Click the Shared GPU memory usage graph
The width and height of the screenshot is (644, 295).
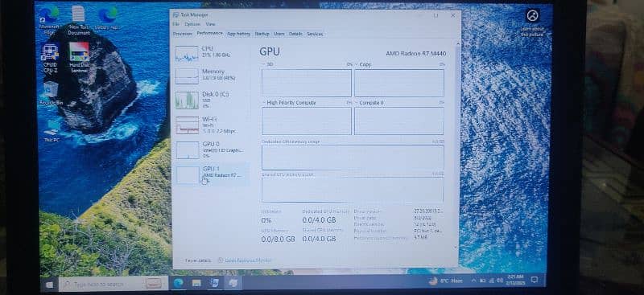coord(353,190)
